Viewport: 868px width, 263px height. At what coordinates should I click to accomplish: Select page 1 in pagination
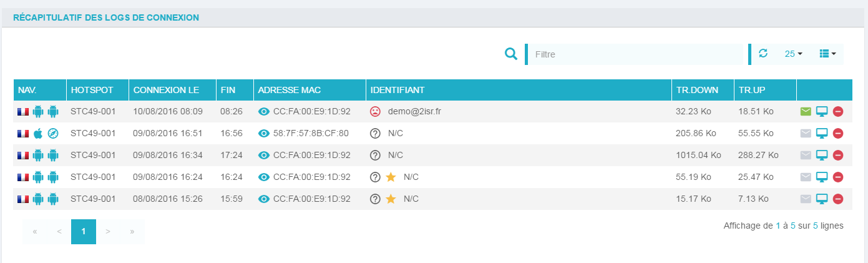tap(84, 231)
